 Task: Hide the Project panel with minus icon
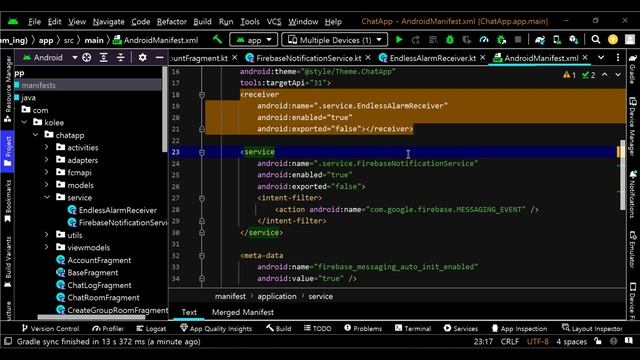point(159,58)
